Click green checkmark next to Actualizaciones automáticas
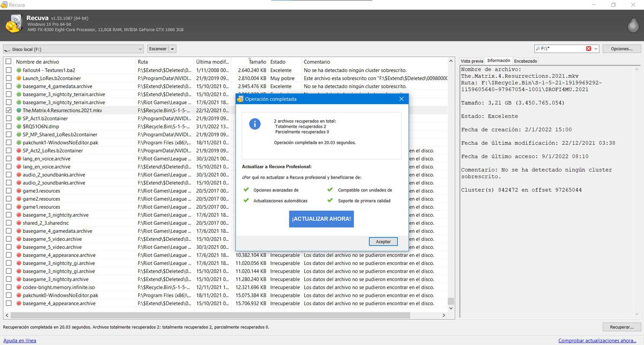Image resolution: width=644 pixels, height=345 pixels. 247,200
